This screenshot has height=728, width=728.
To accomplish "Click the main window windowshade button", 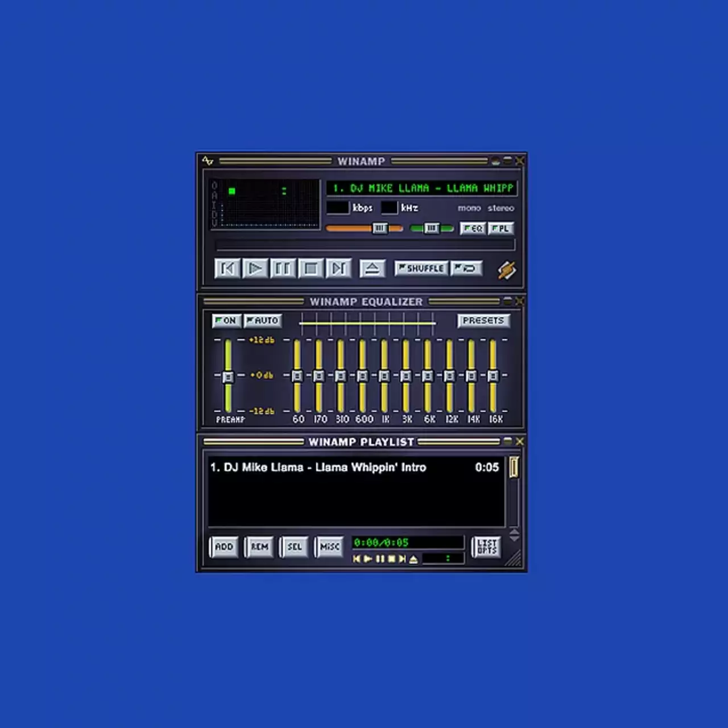I will (507, 161).
